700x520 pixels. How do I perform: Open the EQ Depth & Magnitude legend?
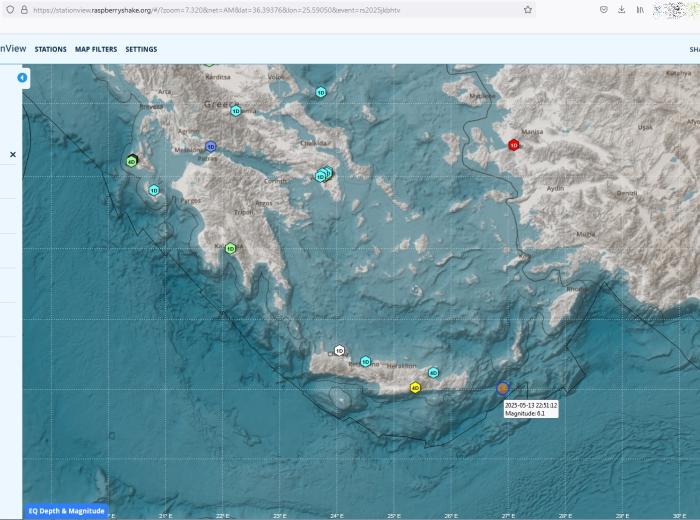[66, 511]
